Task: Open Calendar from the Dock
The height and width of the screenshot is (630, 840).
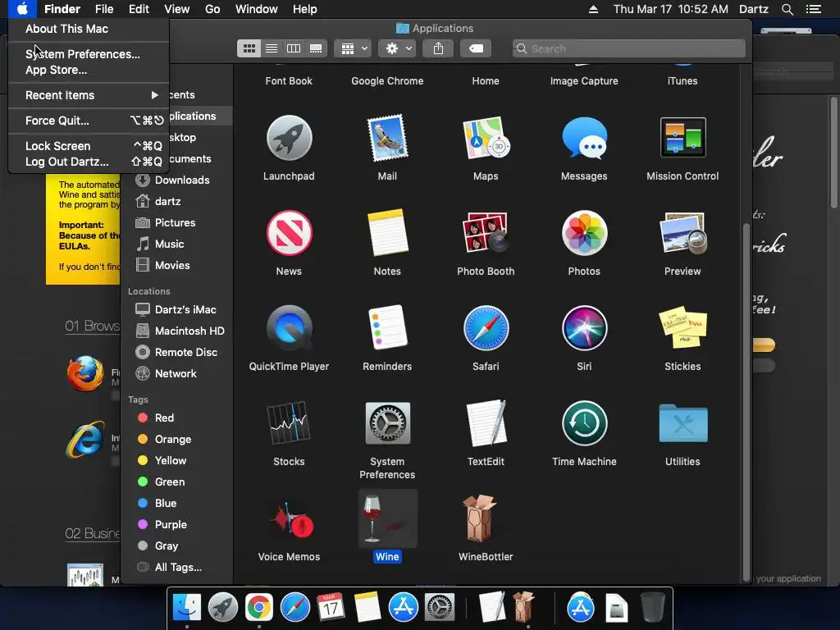Action: [x=331, y=608]
